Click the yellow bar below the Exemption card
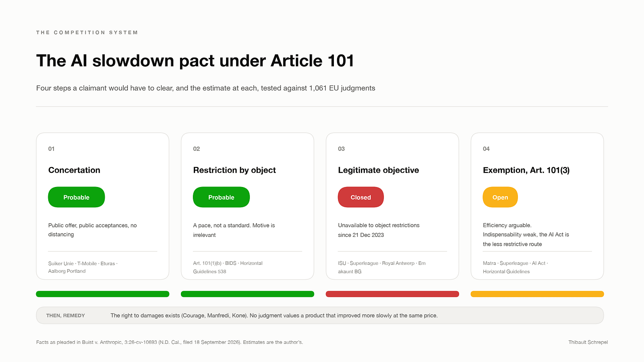Image resolution: width=644 pixels, height=362 pixels. (x=537, y=294)
